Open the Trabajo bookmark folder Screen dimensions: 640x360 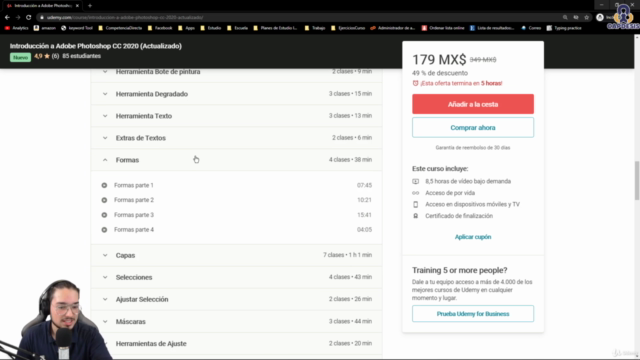(x=315, y=28)
